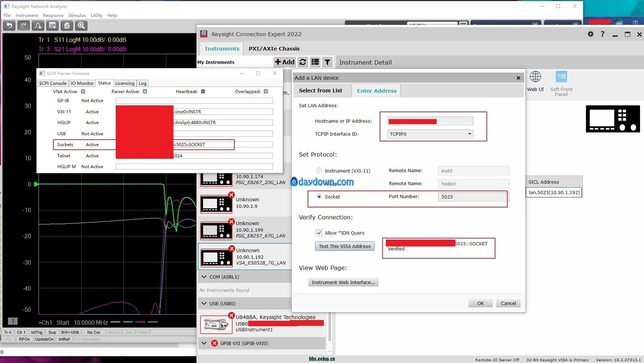Click the refresh/rescan instruments icon
644x363 pixels.
(303, 62)
